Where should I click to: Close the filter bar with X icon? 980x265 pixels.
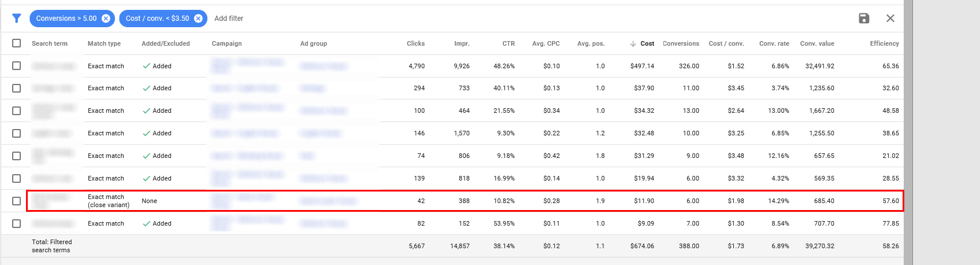(x=890, y=19)
